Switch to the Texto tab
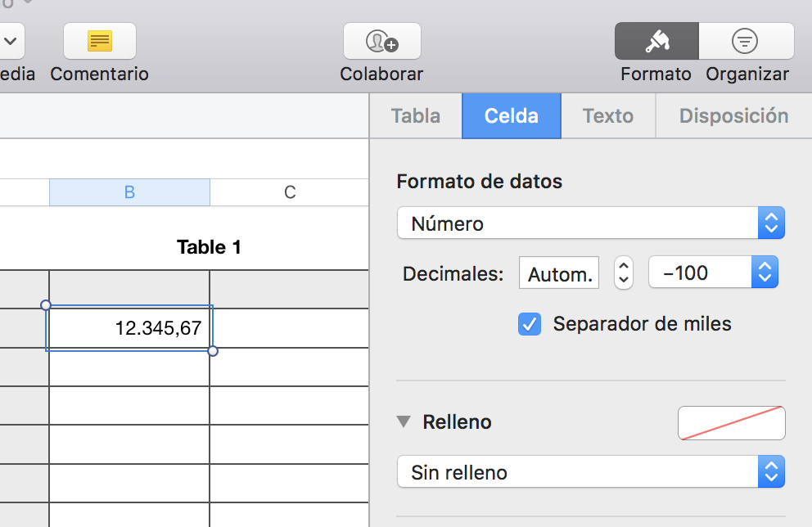812x527 pixels. 608,116
